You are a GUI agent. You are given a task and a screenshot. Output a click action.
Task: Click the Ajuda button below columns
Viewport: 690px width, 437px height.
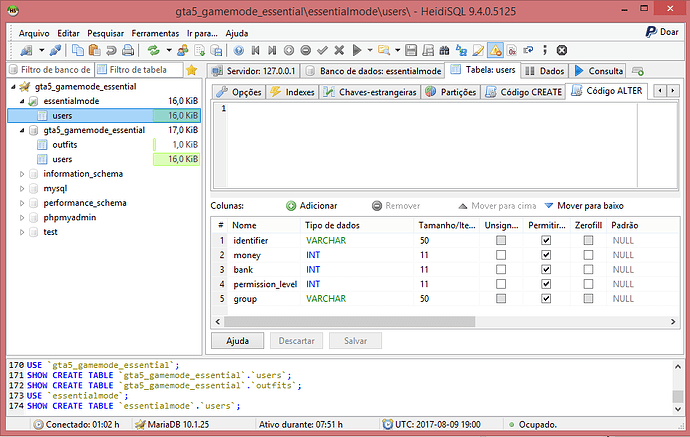pyautogui.click(x=237, y=341)
